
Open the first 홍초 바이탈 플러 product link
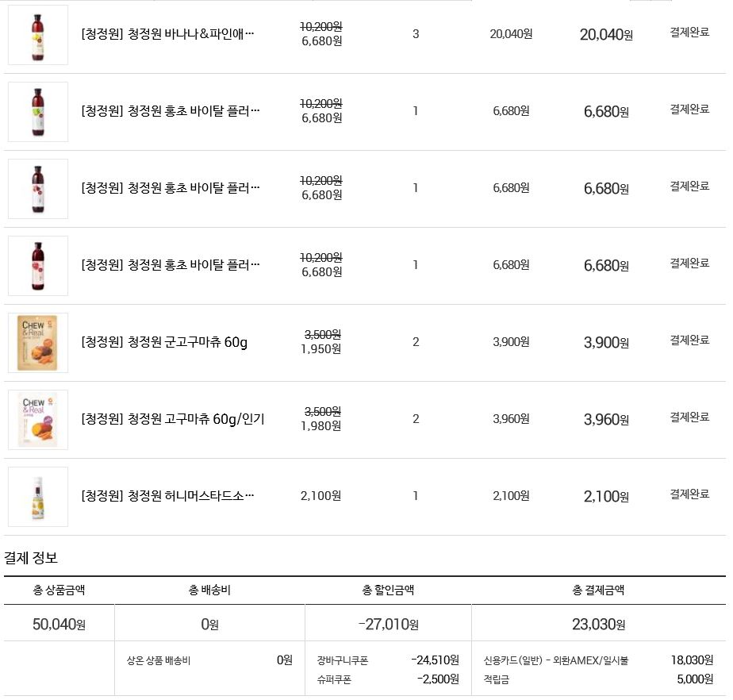pos(171,111)
